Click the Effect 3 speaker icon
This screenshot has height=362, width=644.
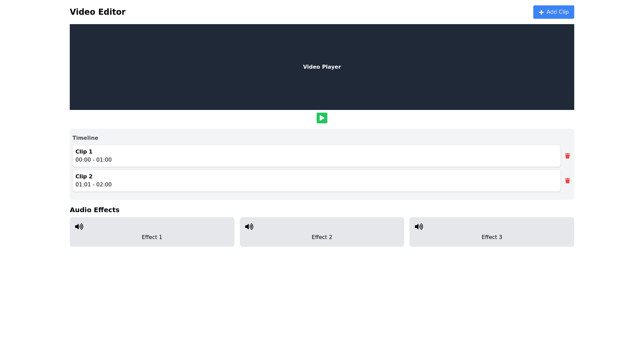419,227
